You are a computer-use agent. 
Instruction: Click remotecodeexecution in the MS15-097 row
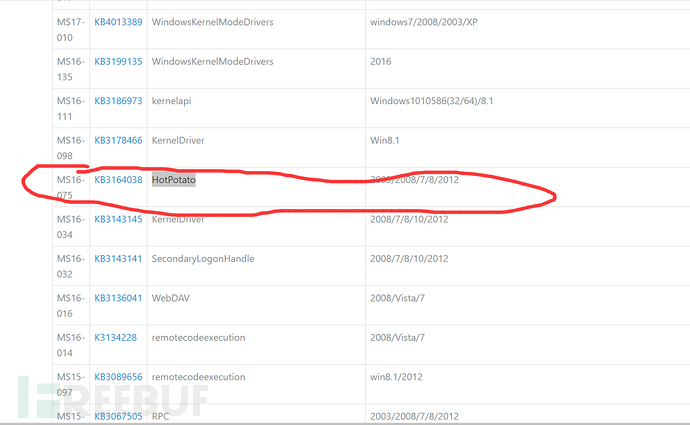198,377
